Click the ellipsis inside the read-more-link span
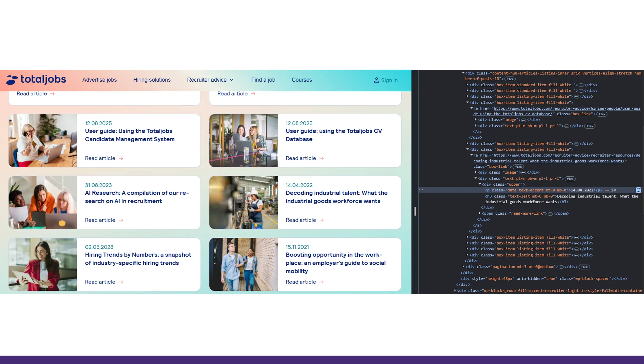 point(550,213)
